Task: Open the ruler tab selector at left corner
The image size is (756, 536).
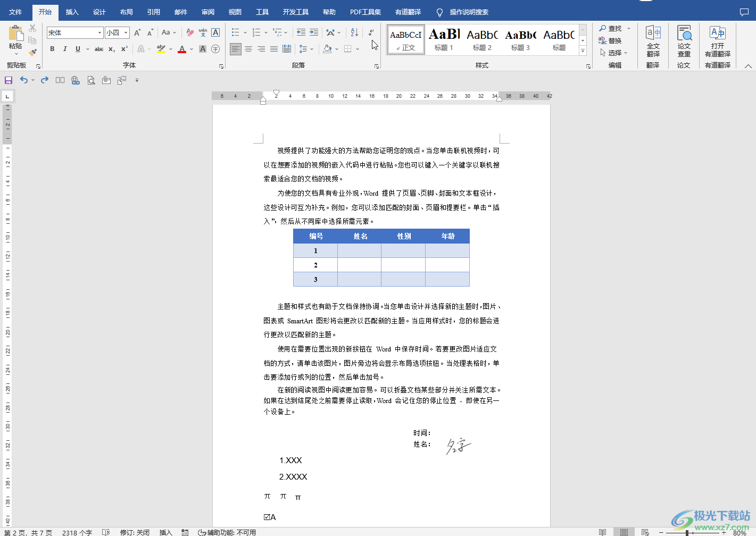Action: [7, 96]
